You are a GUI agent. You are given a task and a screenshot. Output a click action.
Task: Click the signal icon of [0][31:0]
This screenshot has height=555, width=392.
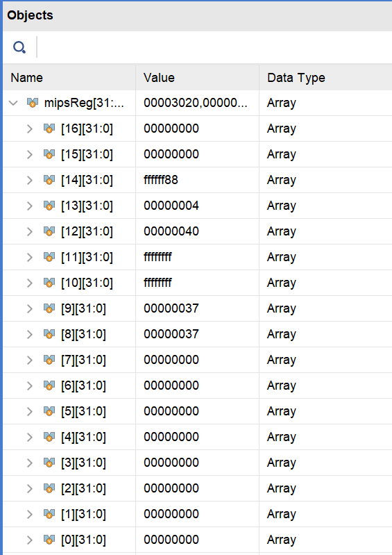click(49, 540)
